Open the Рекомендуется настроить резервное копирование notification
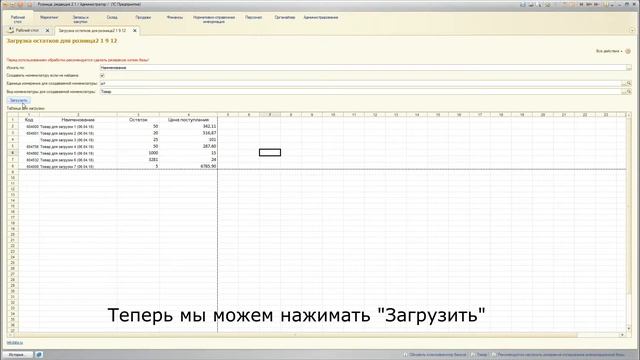The width and height of the screenshot is (640, 360). [x=558, y=355]
